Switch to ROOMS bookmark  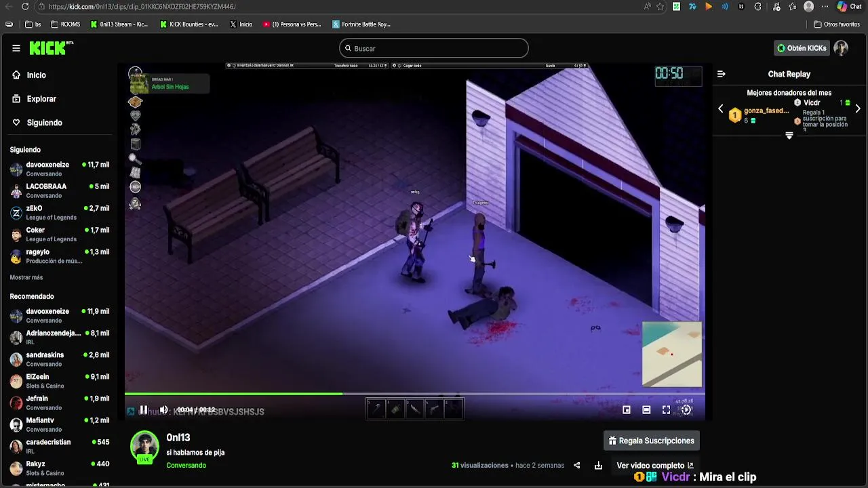point(65,24)
